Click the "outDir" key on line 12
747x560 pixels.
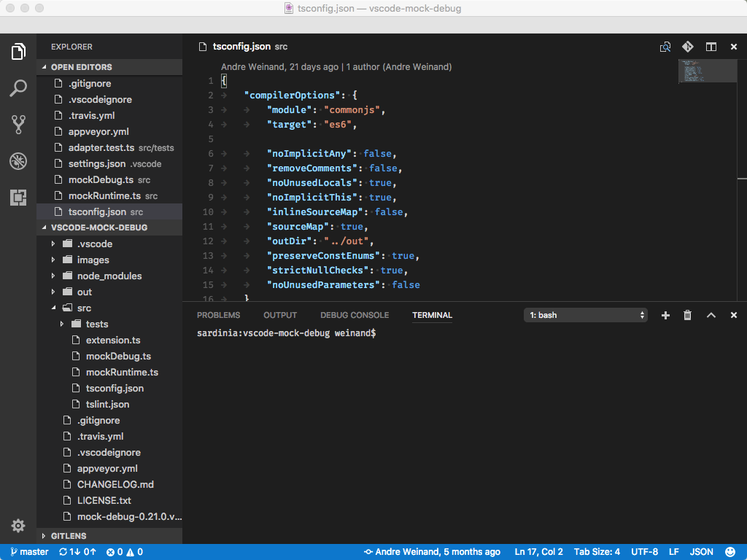(289, 241)
